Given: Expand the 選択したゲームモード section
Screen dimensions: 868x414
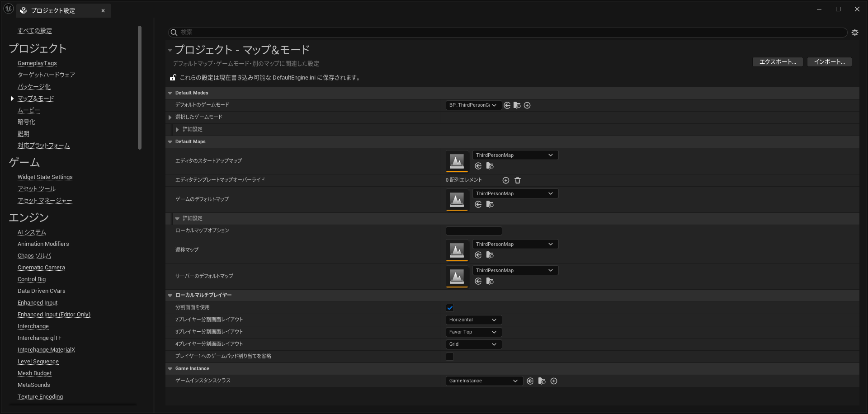Looking at the screenshot, I should [x=170, y=118].
